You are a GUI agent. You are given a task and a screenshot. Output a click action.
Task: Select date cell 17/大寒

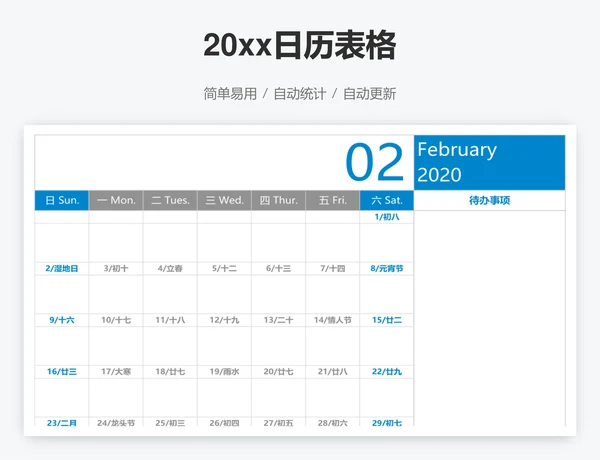tap(116, 372)
